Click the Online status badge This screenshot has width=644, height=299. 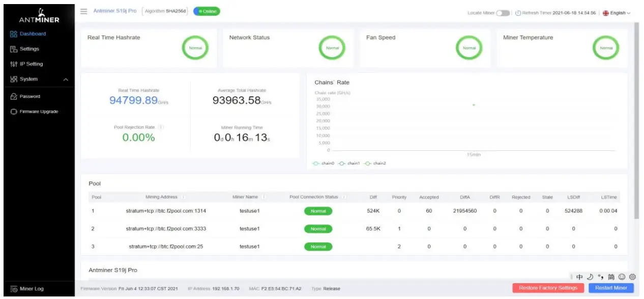coord(207,10)
